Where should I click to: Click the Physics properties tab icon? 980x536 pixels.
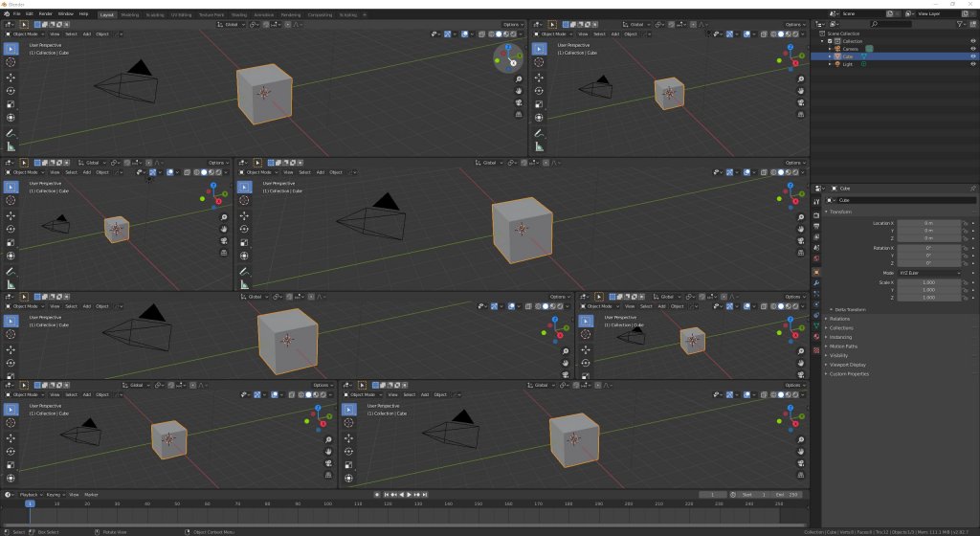[815, 304]
